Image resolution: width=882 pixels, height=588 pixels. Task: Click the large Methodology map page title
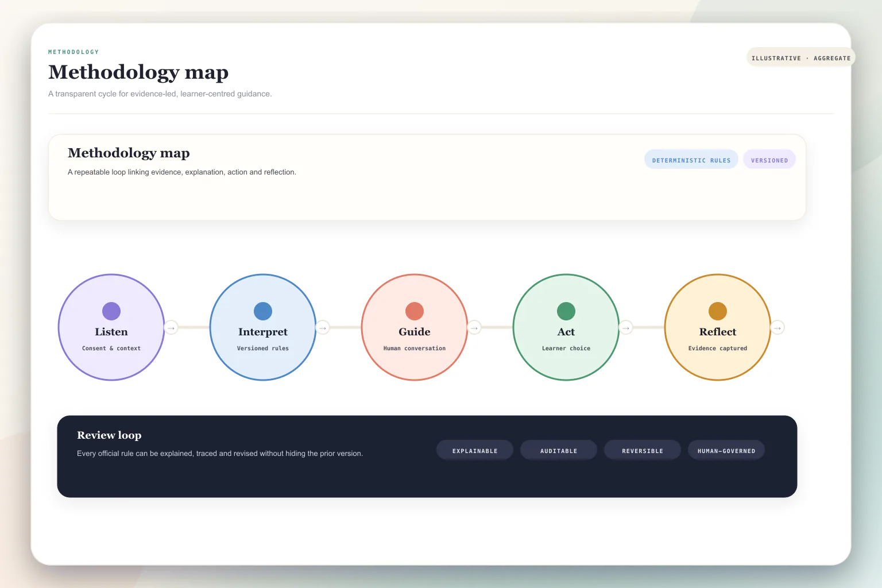click(x=138, y=72)
